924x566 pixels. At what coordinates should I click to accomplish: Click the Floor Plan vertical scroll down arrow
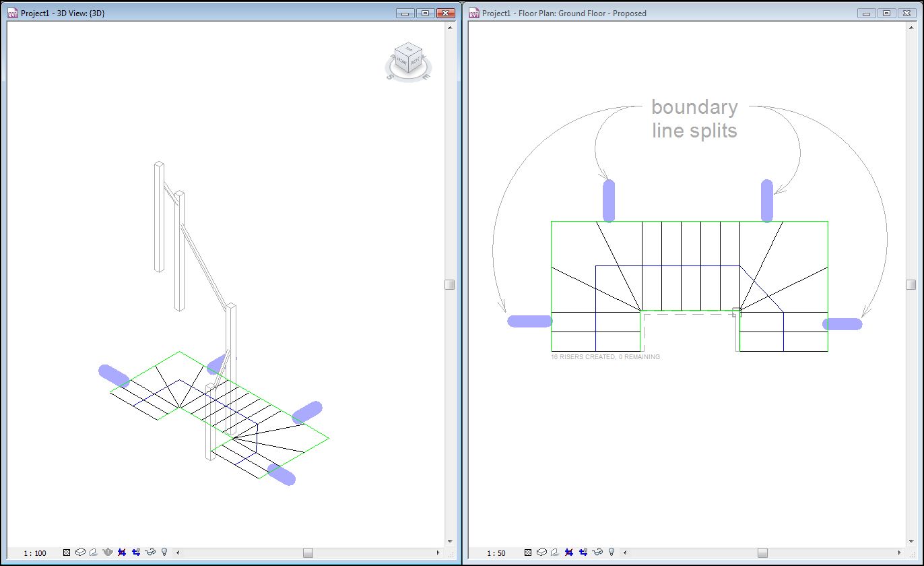pyautogui.click(x=911, y=541)
